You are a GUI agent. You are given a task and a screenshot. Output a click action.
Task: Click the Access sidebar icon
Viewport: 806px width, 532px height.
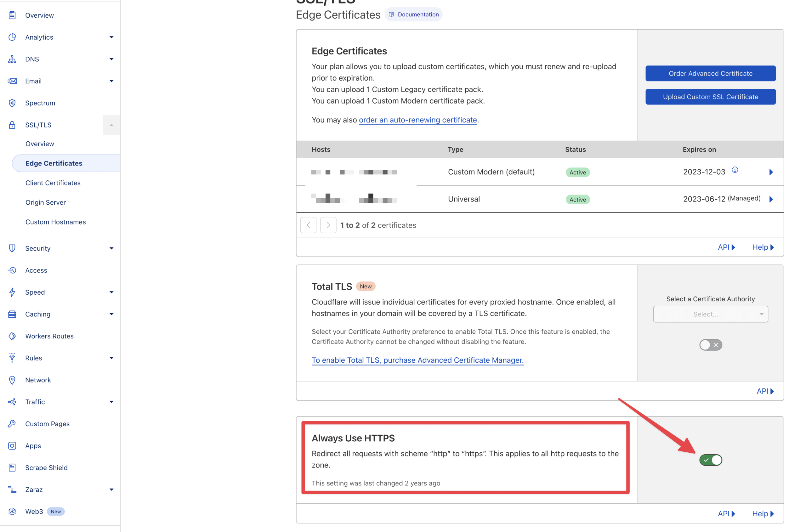12,270
